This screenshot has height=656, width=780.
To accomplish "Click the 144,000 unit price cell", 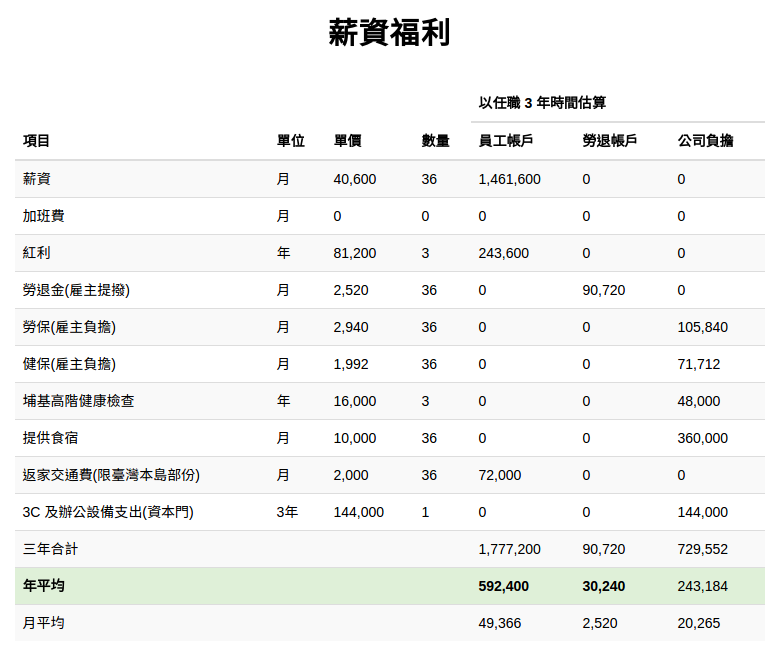I will (x=359, y=512).
